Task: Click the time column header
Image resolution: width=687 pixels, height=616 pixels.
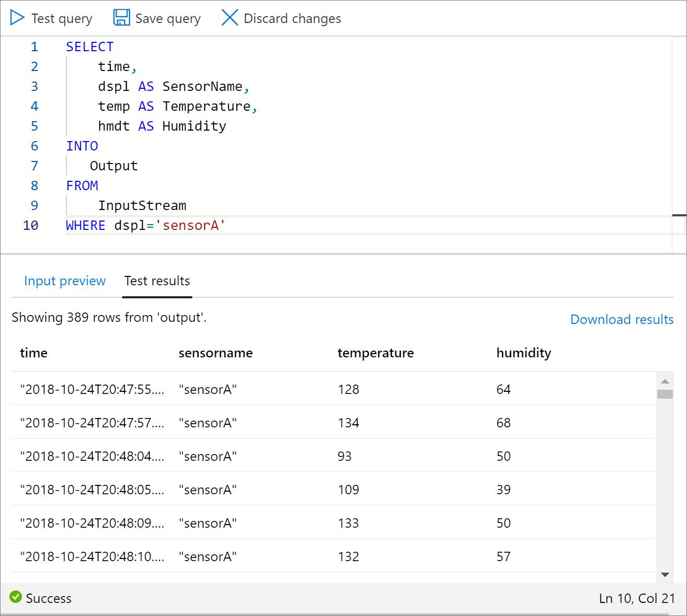Action: coord(33,353)
